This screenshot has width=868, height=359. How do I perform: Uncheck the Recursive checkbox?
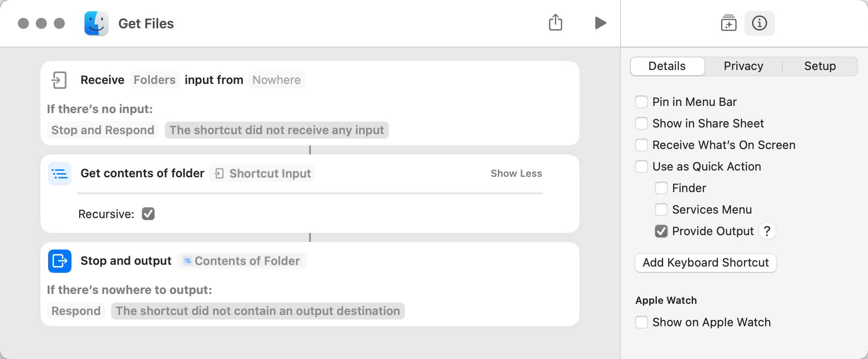pyautogui.click(x=148, y=214)
